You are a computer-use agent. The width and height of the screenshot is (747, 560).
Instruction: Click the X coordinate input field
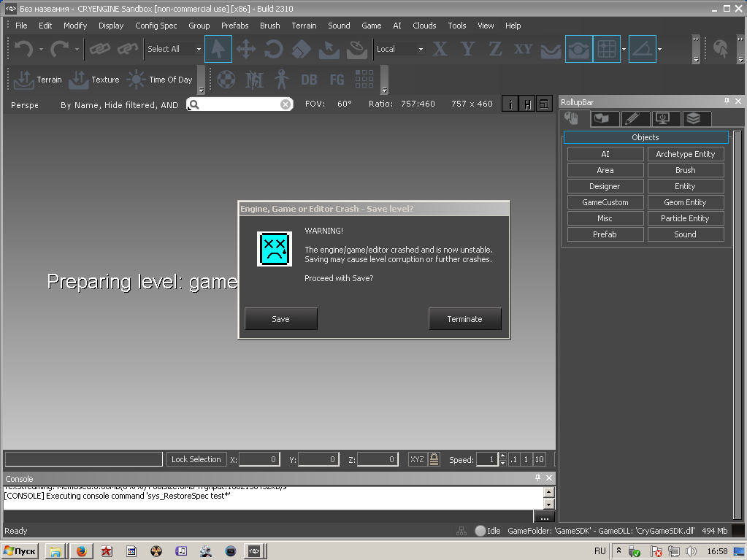coord(258,459)
